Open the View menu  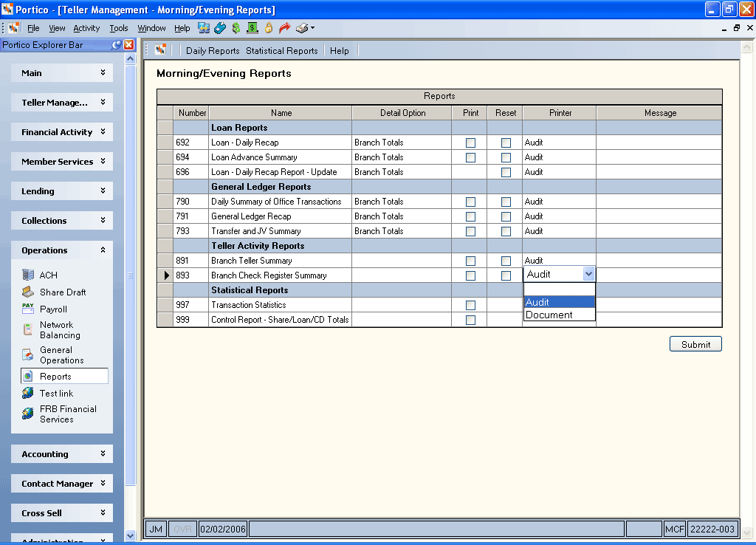point(57,28)
